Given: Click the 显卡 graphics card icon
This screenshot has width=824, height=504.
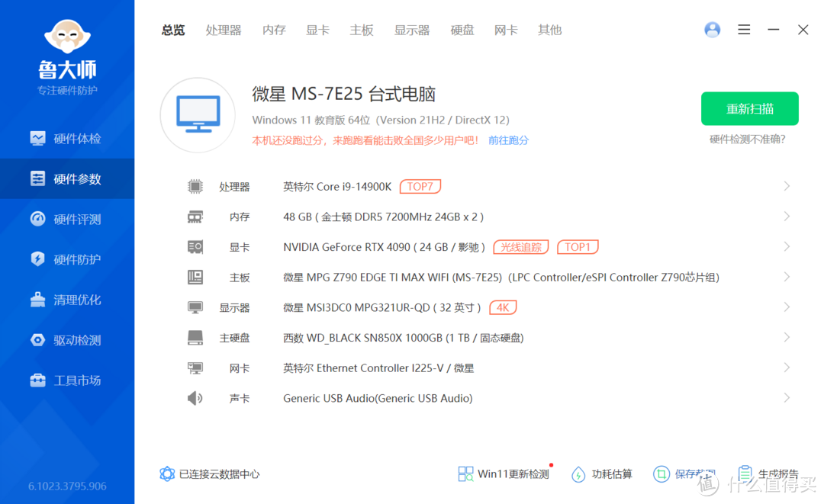Looking at the screenshot, I should (195, 247).
